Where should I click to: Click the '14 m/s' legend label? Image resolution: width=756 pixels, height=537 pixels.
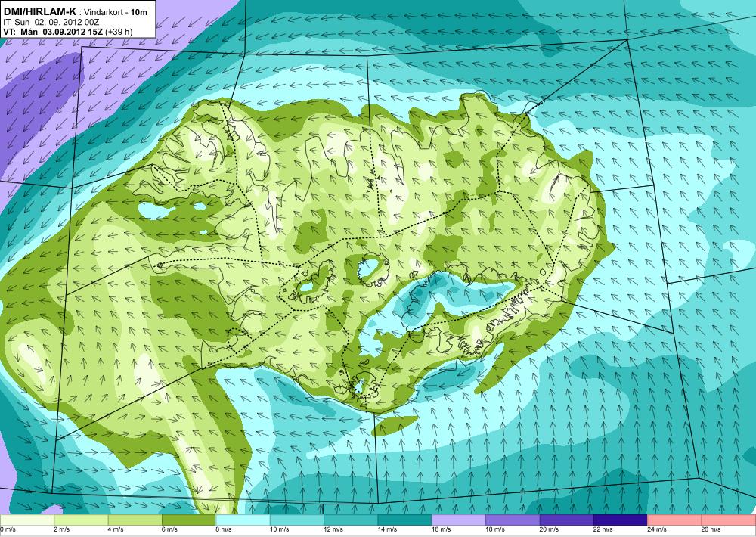point(388,529)
